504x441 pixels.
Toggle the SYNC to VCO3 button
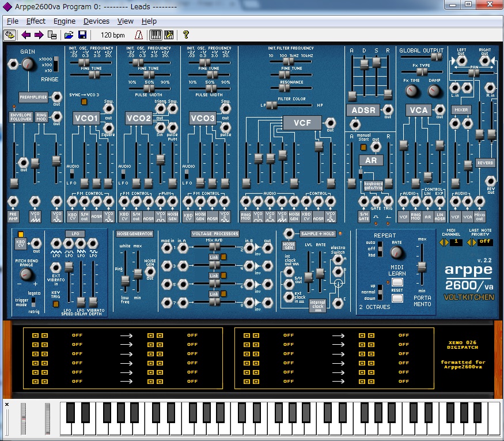[84, 102]
